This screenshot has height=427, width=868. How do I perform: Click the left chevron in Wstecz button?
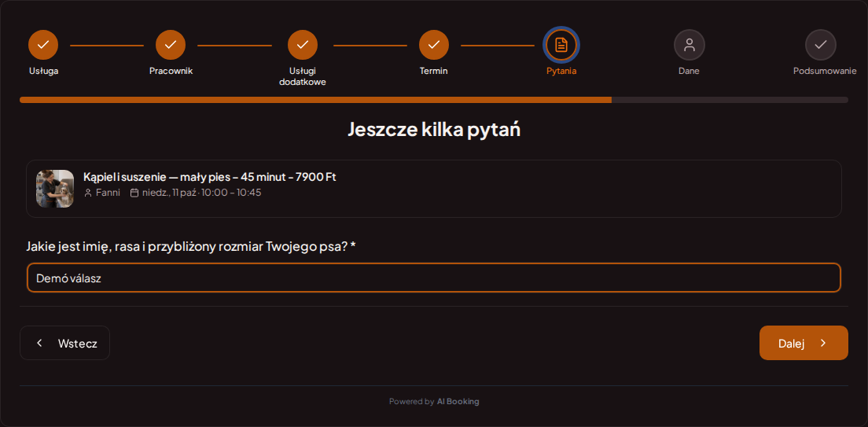coord(39,343)
